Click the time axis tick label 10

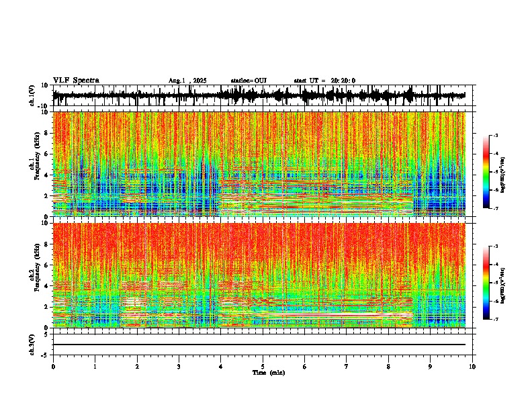(472, 367)
